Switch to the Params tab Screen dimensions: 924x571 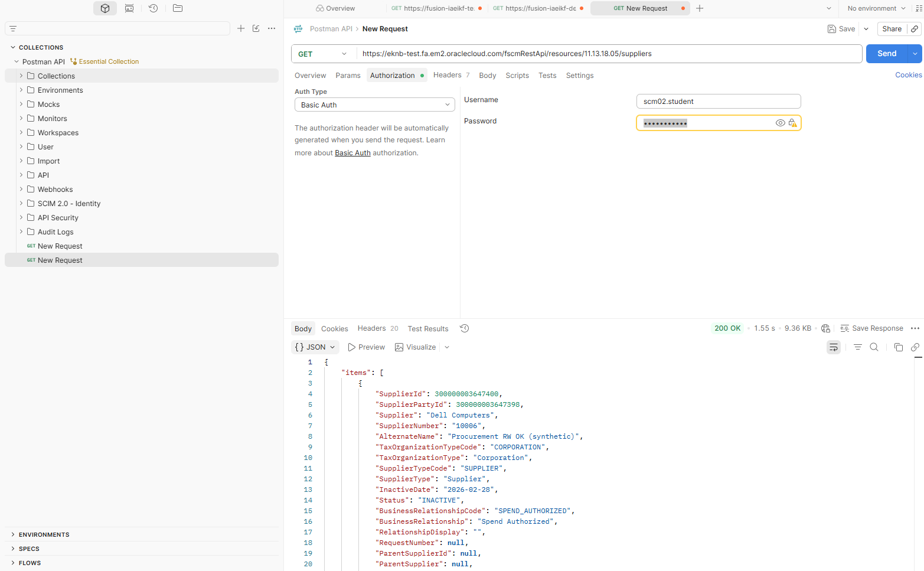click(348, 76)
